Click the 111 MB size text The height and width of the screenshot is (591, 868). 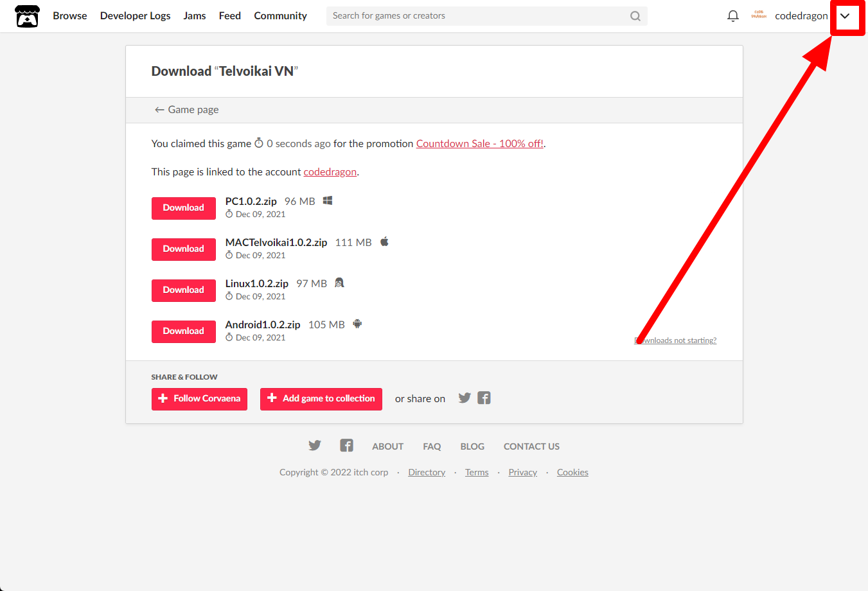[x=353, y=243]
